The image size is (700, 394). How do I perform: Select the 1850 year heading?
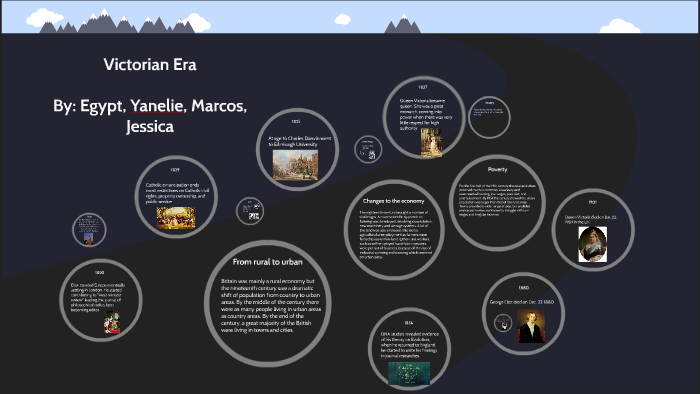coord(99,273)
